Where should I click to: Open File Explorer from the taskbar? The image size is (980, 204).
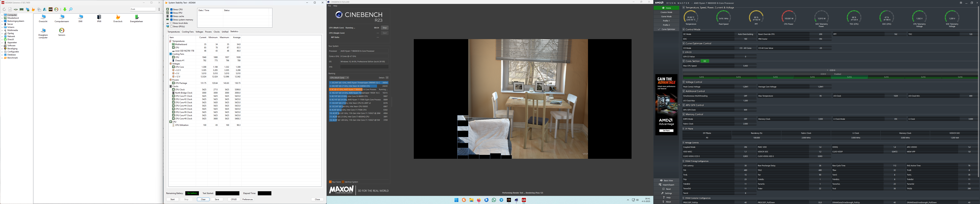471,200
